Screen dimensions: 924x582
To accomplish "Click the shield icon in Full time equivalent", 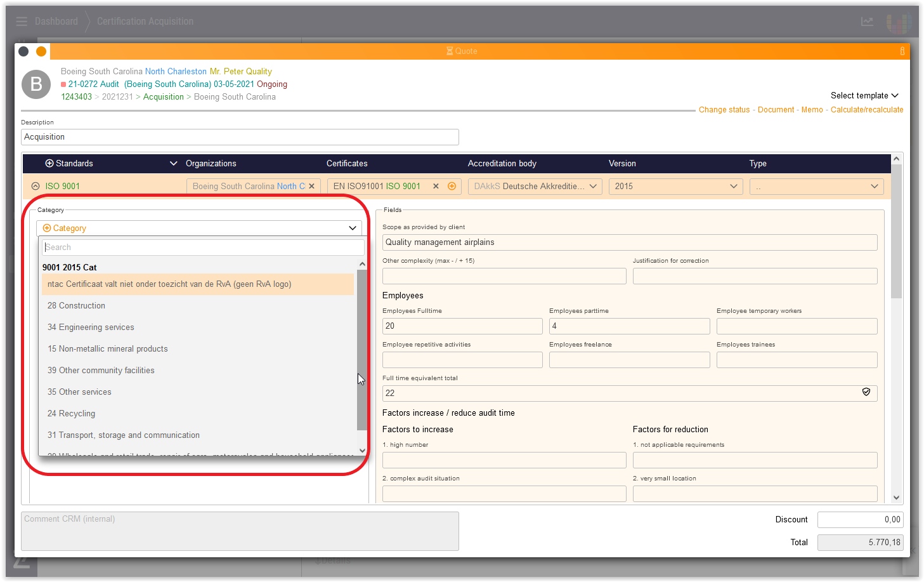I will pos(866,392).
